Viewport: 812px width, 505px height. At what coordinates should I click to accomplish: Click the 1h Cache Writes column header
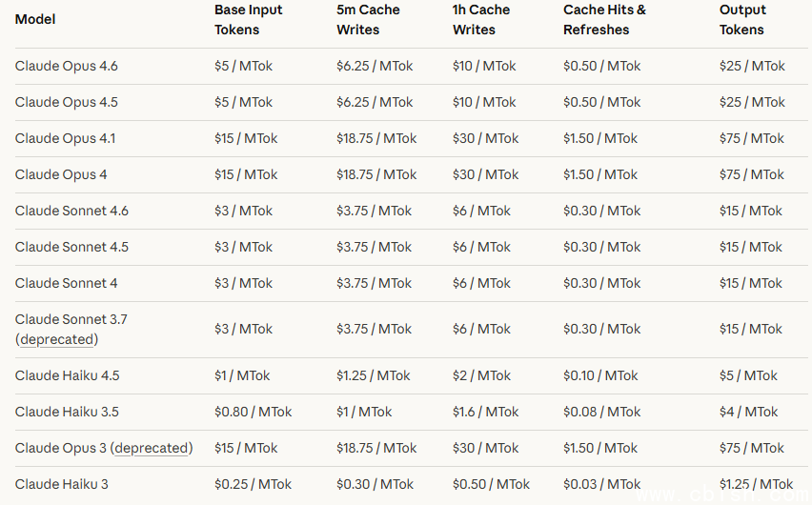click(x=480, y=19)
